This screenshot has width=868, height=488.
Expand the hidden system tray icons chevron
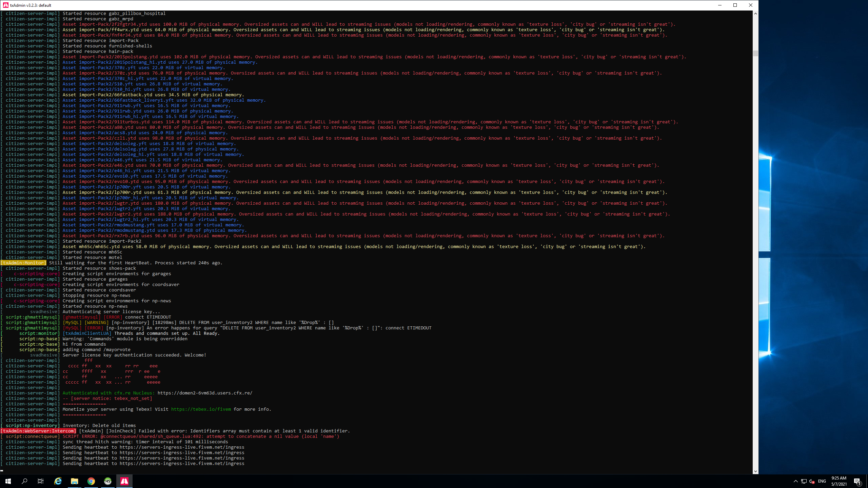coord(796,481)
